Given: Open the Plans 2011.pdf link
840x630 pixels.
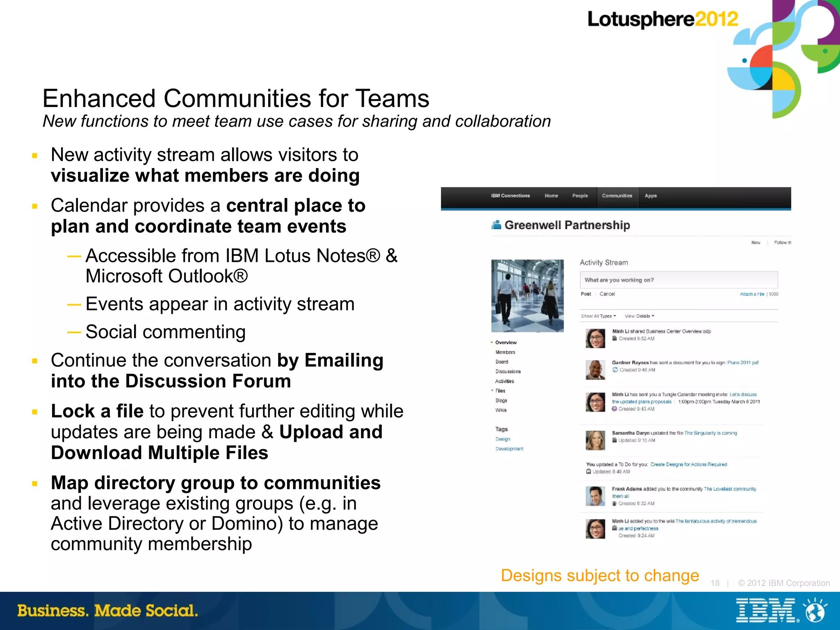Looking at the screenshot, I should click(743, 363).
